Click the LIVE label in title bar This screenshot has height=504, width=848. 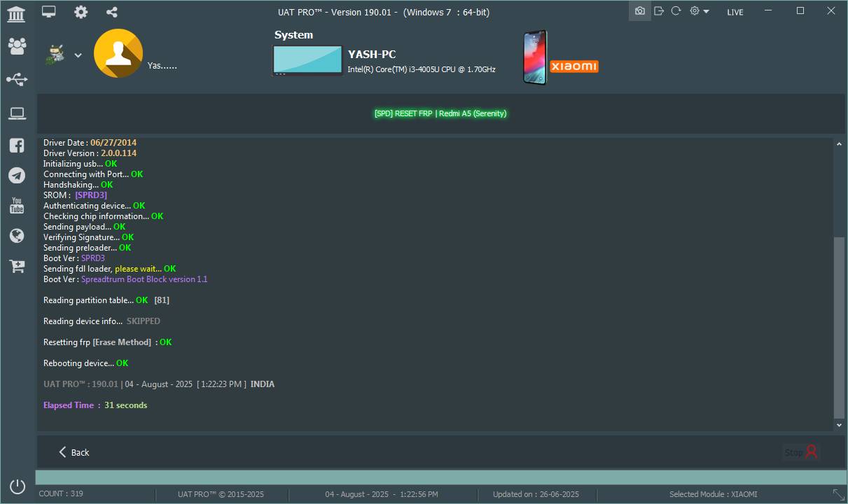click(x=735, y=12)
